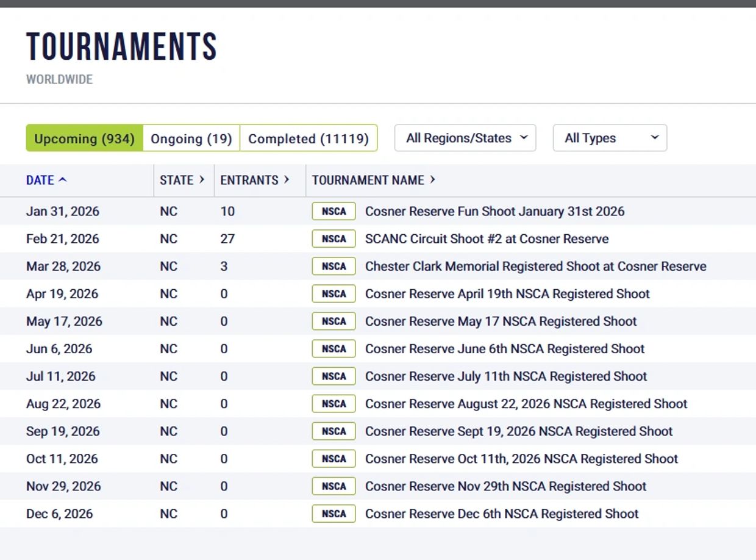This screenshot has width=756, height=560.
Task: Click NSCA badge on Oct 11th shoot row
Action: pyautogui.click(x=333, y=459)
